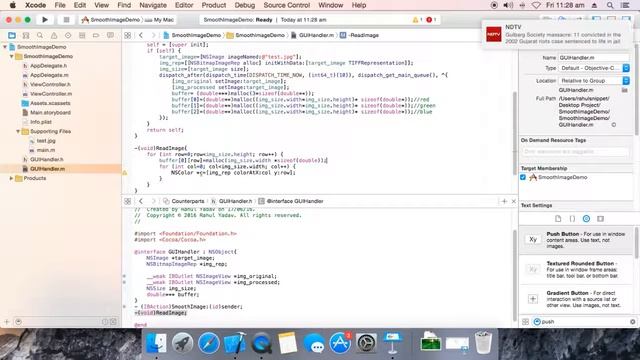Screen dimensions: 640x360
Task: Open Counterparts assistant mode menu
Action: tap(184, 201)
